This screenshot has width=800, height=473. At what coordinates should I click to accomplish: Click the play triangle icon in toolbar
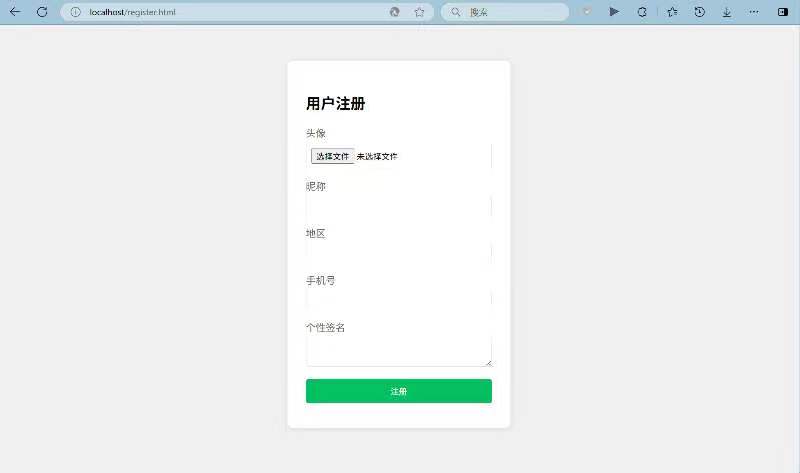click(x=614, y=12)
